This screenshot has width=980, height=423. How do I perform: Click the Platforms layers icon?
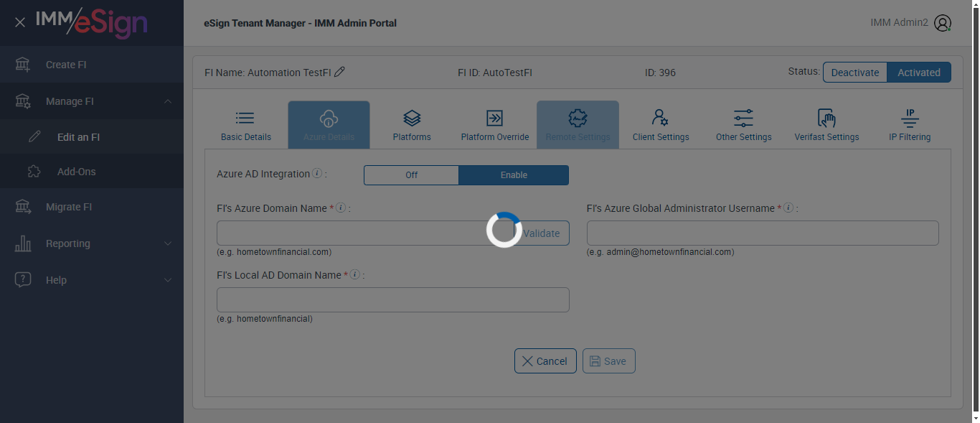point(412,118)
